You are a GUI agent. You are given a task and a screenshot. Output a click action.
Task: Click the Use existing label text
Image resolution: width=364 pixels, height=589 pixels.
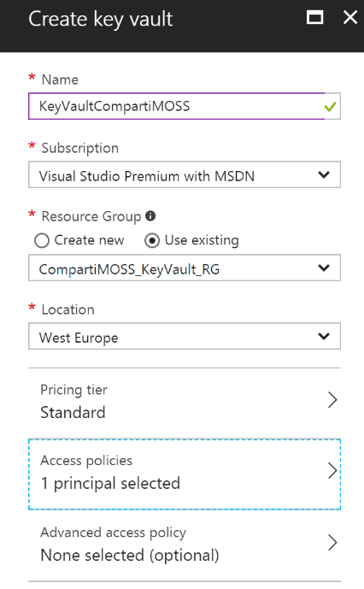pyautogui.click(x=202, y=240)
